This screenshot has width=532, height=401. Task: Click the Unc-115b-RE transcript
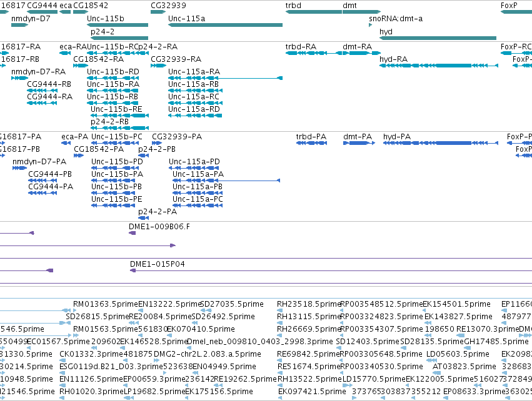coord(119,116)
